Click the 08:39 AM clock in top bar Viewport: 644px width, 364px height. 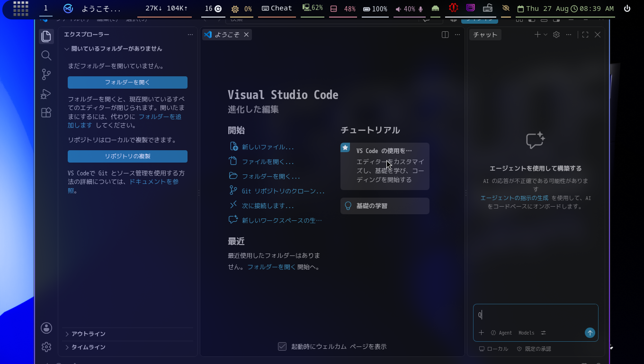(592, 9)
